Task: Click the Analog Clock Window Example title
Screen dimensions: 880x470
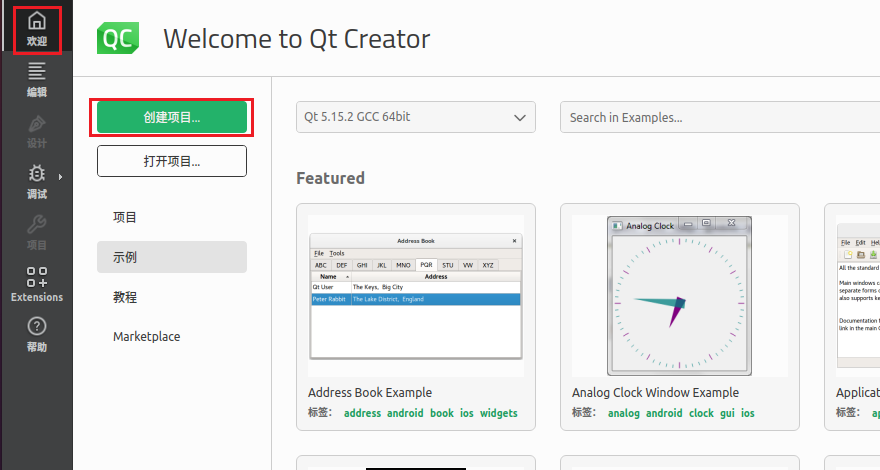Action: point(656,393)
